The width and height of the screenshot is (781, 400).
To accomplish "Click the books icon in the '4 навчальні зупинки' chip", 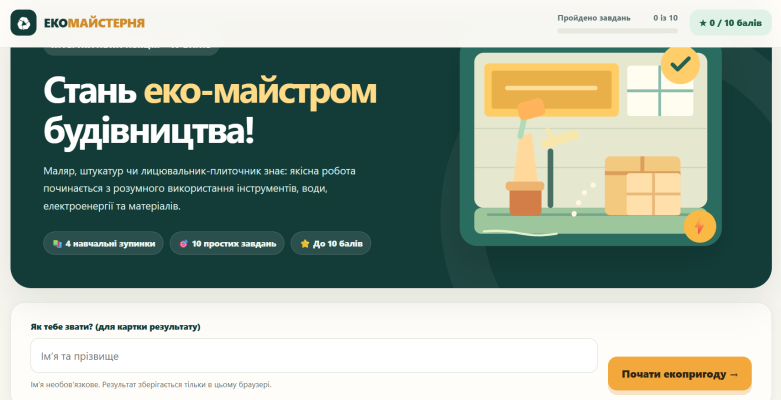I will pos(57,244).
